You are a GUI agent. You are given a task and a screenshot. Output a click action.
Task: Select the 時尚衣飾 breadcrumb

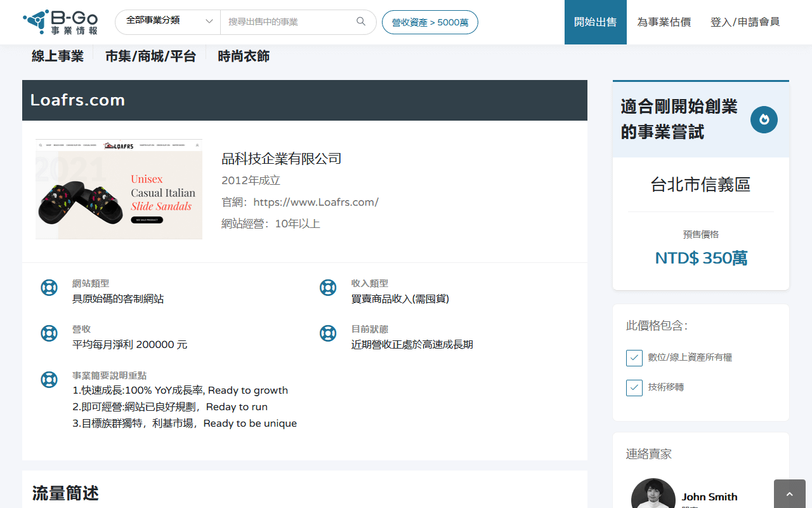click(244, 56)
